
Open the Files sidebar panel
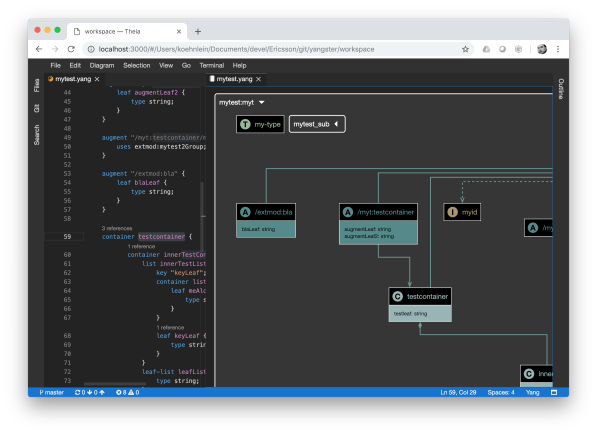pyautogui.click(x=37, y=85)
